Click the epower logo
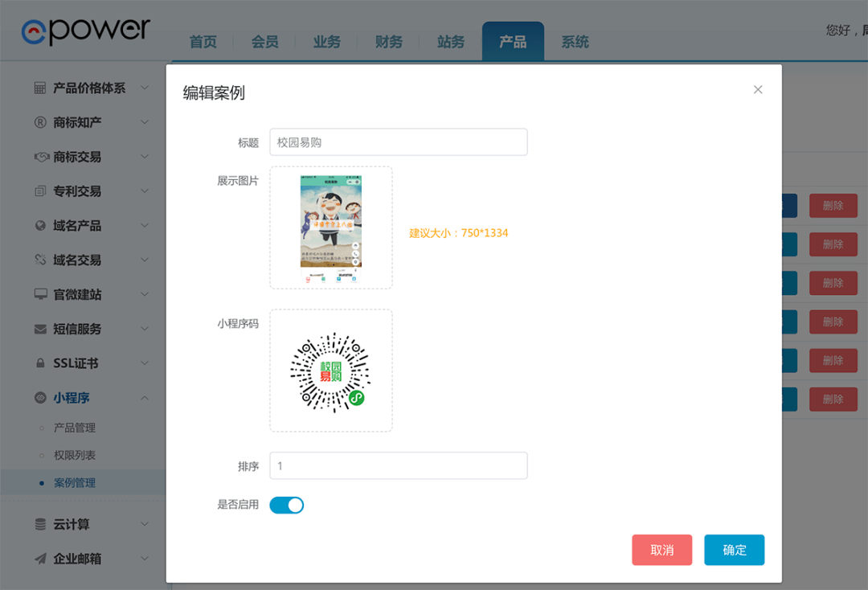The image size is (868, 590). (x=86, y=31)
